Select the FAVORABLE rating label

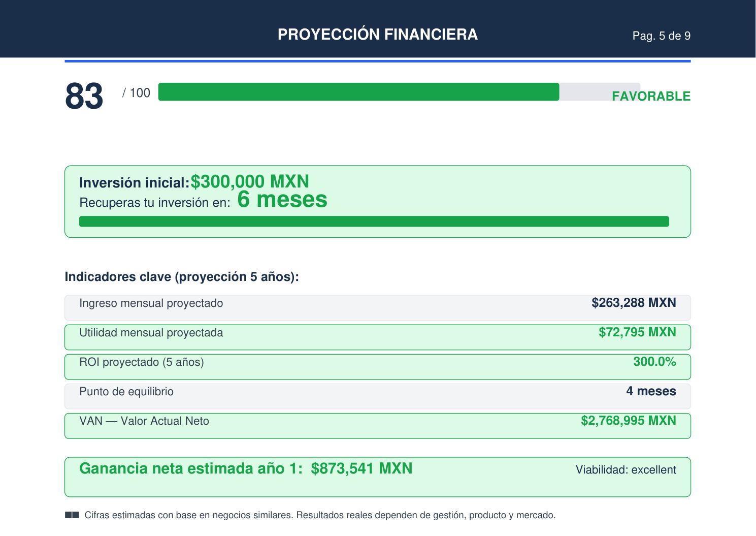pyautogui.click(x=651, y=96)
